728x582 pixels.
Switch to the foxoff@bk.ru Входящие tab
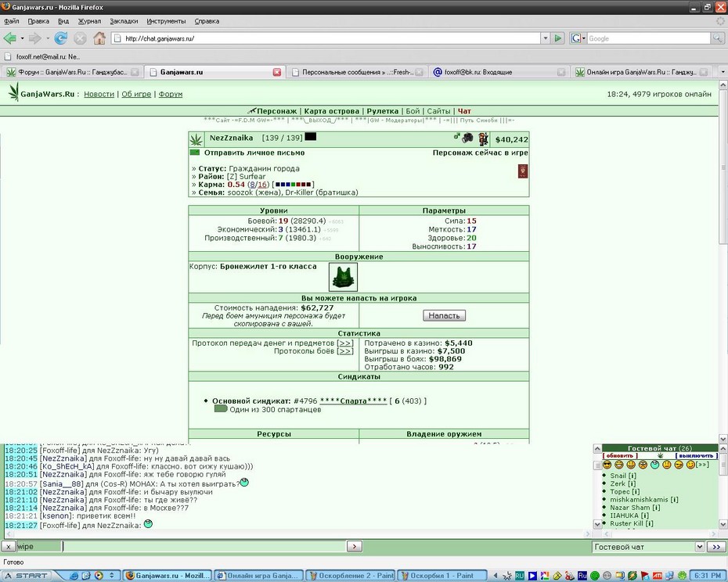point(498,72)
